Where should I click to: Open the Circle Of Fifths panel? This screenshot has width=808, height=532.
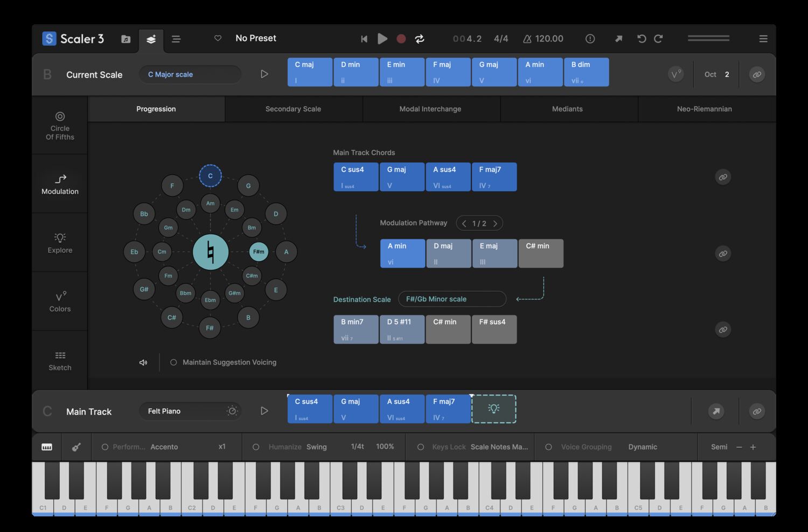59,125
